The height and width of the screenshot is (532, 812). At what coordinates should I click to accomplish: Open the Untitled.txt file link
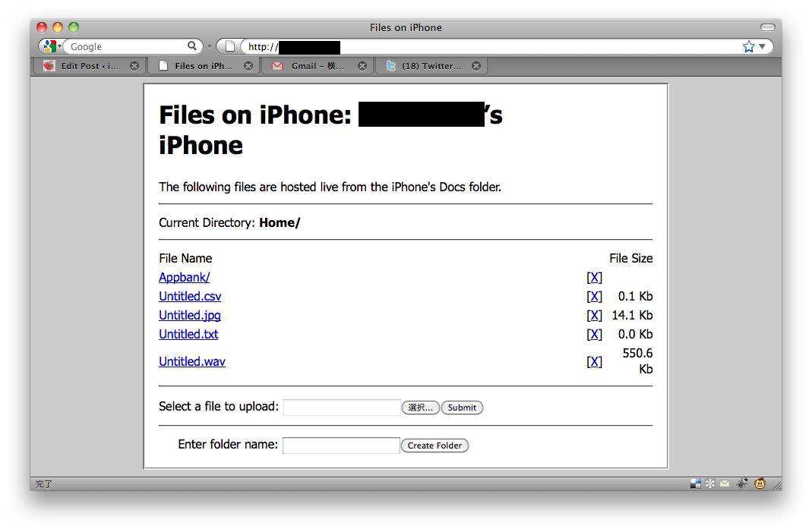pyautogui.click(x=188, y=335)
